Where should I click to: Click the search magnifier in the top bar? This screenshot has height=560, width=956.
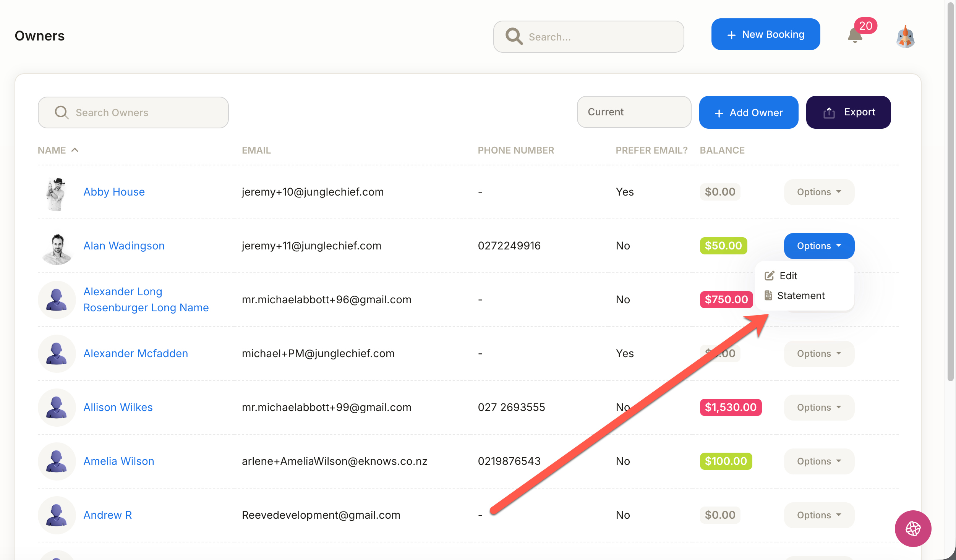point(514,37)
